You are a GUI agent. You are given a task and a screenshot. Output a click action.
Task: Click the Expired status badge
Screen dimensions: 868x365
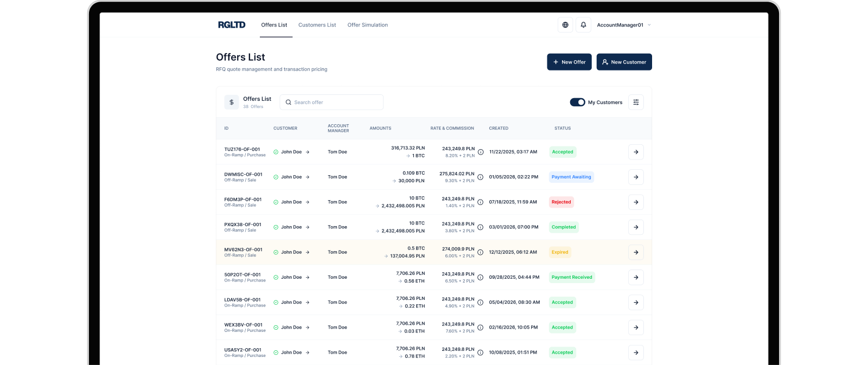(x=560, y=252)
